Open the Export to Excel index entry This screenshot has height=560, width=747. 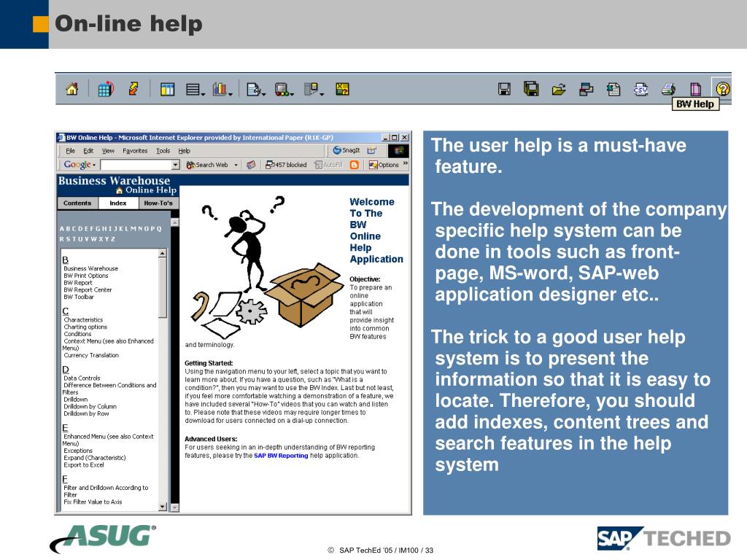84,465
